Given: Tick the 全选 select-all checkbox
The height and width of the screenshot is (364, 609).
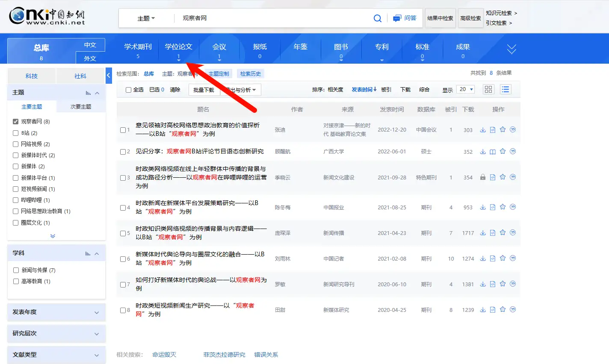Looking at the screenshot, I should 128,90.
